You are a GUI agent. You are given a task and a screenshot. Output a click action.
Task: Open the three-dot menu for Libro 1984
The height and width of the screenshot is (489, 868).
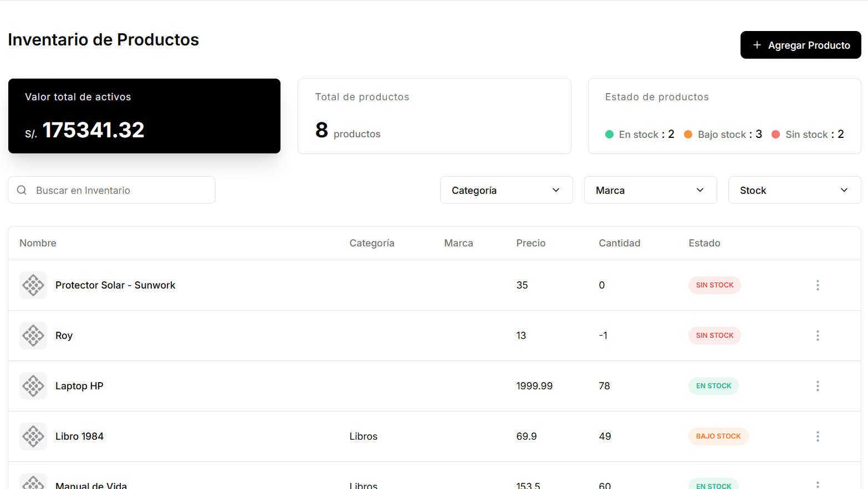pyautogui.click(x=818, y=436)
